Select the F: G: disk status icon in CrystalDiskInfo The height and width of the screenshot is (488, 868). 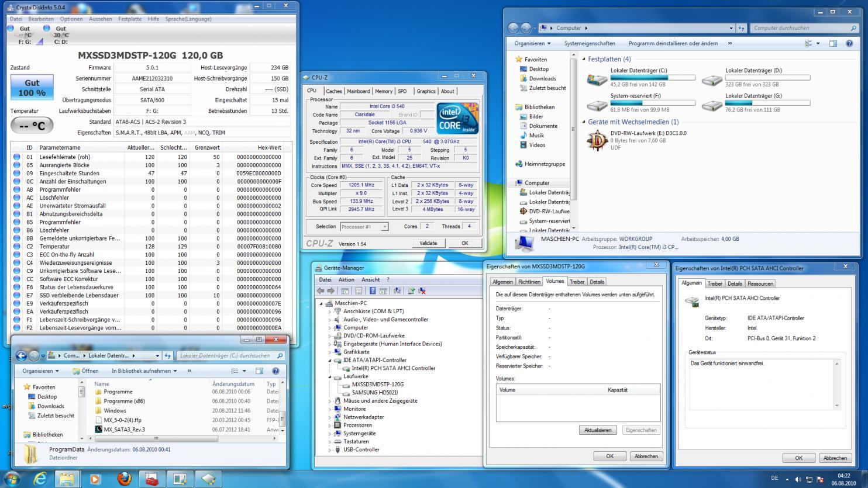pos(11,28)
